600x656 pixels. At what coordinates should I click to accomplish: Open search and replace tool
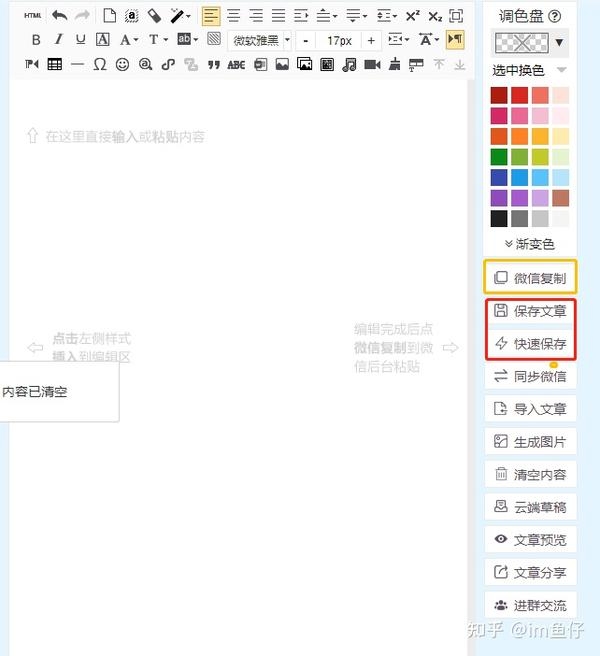[x=145, y=64]
